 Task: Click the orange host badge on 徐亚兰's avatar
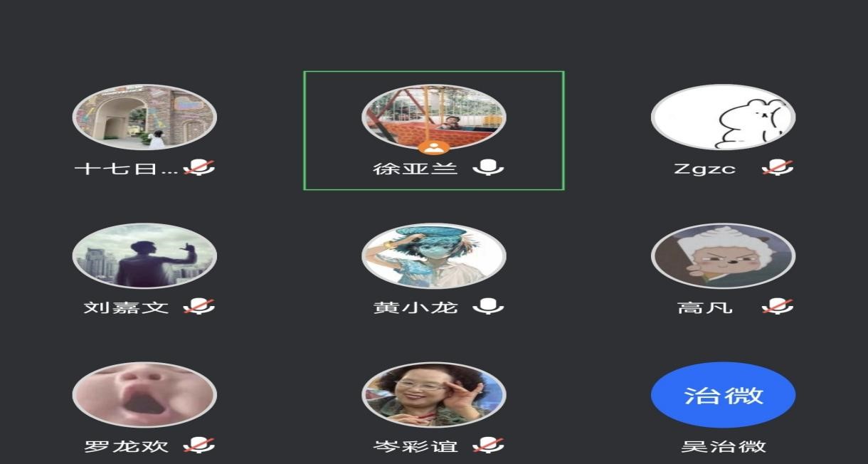434,148
